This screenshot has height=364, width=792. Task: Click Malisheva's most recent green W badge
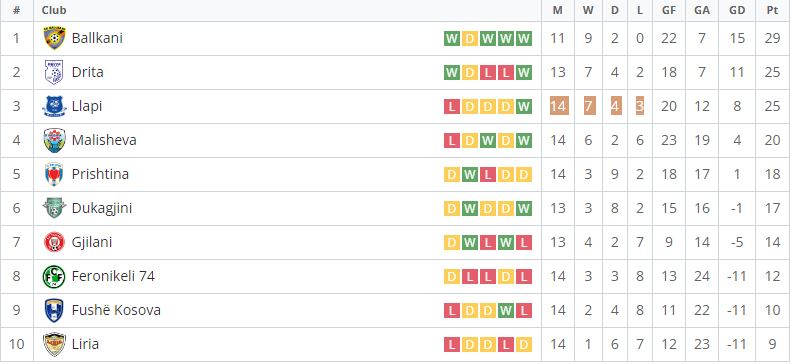(524, 140)
